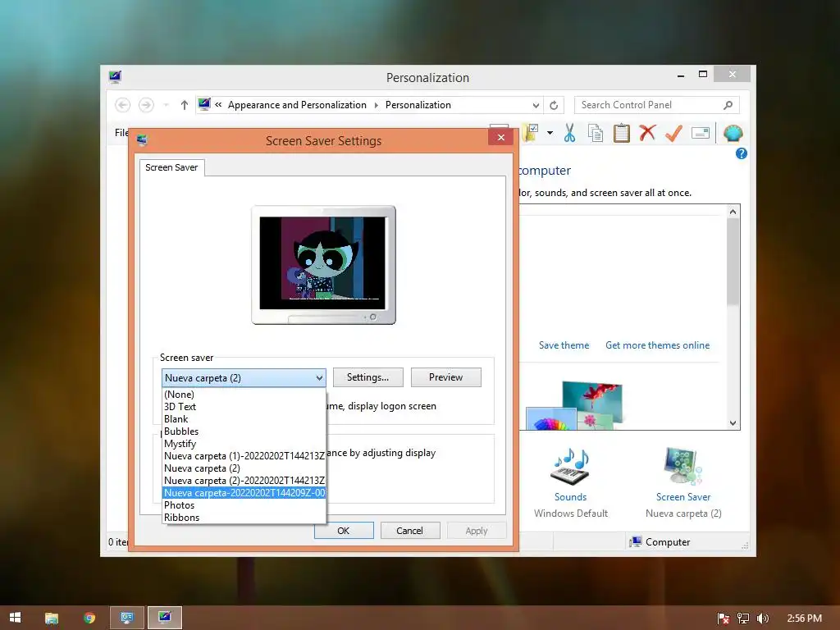Click the volume speaker tray icon
This screenshot has width=840, height=630.
point(762,619)
